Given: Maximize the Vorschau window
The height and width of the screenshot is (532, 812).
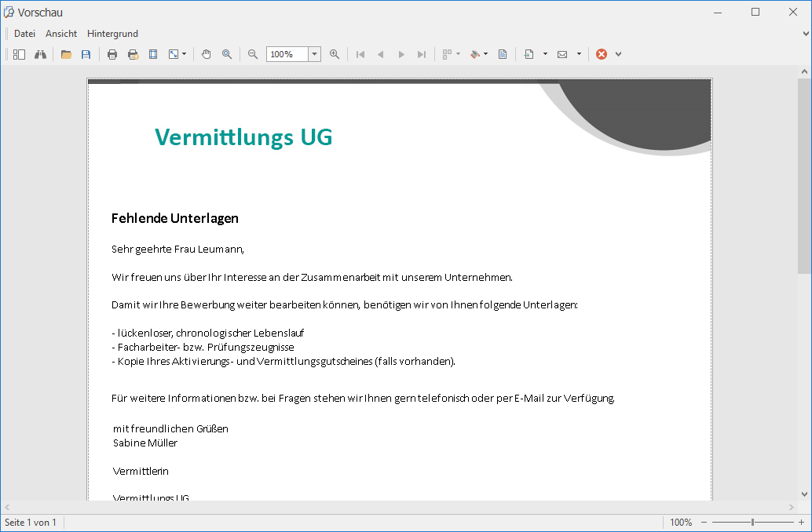Looking at the screenshot, I should point(755,12).
